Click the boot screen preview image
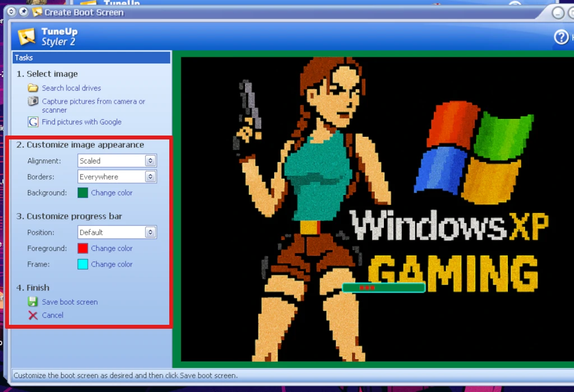 click(377, 209)
